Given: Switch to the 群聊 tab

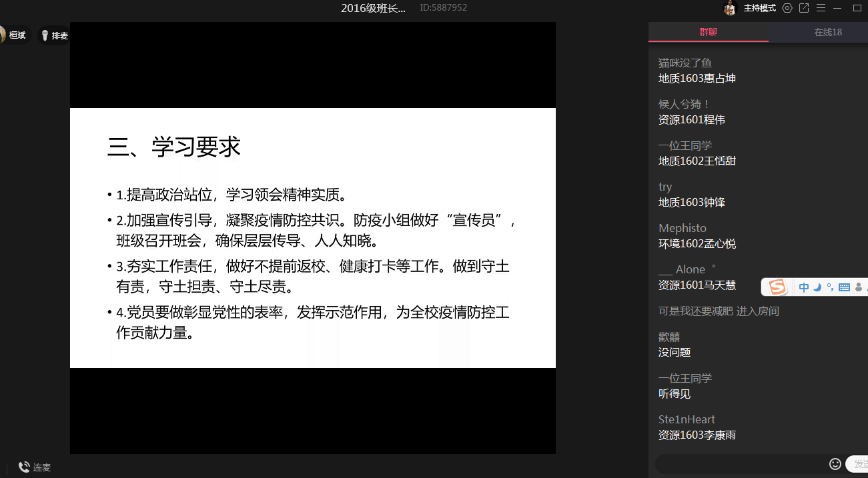Looking at the screenshot, I should [x=708, y=32].
